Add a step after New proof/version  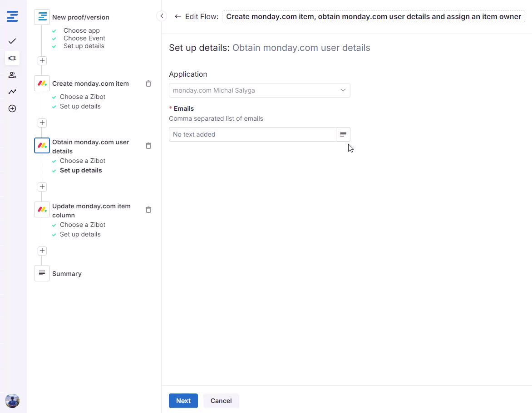[42, 60]
